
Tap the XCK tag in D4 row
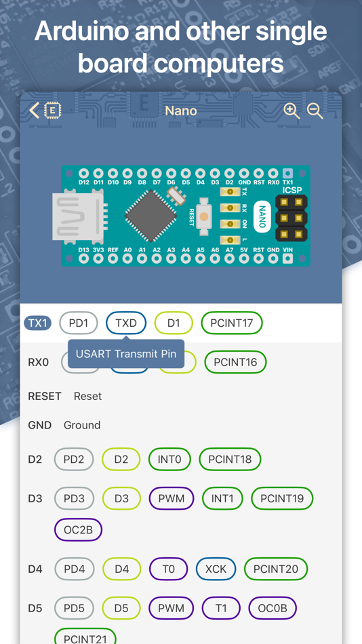click(x=216, y=569)
